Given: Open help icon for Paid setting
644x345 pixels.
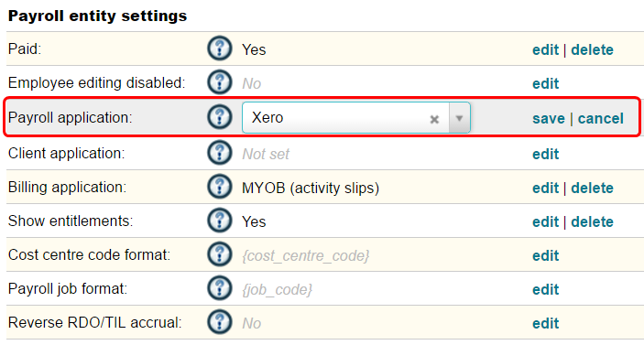Looking at the screenshot, I should (220, 49).
